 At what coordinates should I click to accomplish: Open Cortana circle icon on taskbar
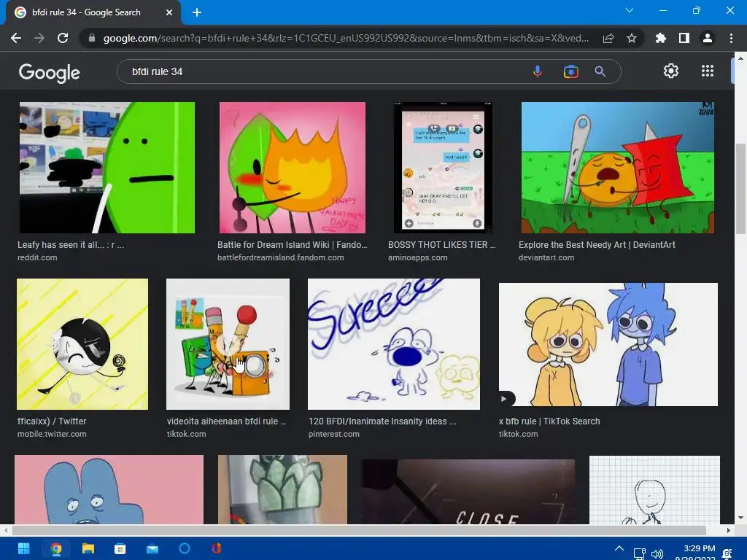(x=185, y=549)
